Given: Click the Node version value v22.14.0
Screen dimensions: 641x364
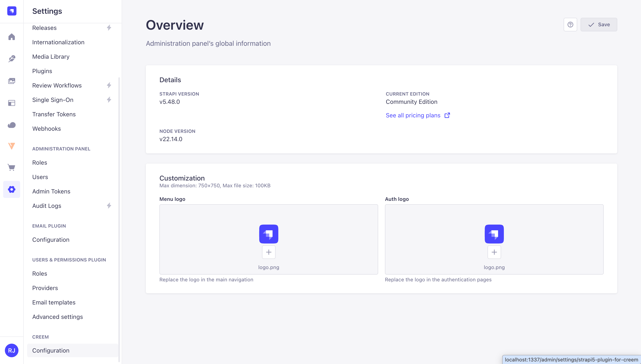Looking at the screenshot, I should coord(171,139).
